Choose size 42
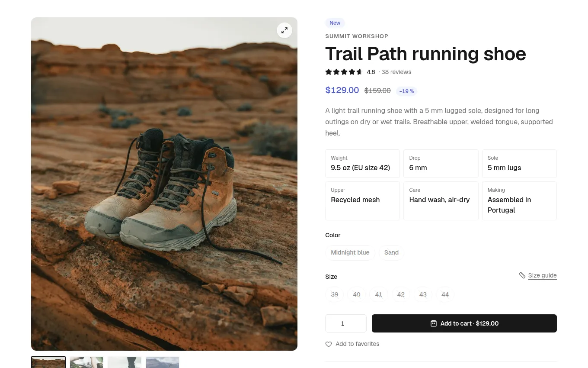 tap(401, 294)
